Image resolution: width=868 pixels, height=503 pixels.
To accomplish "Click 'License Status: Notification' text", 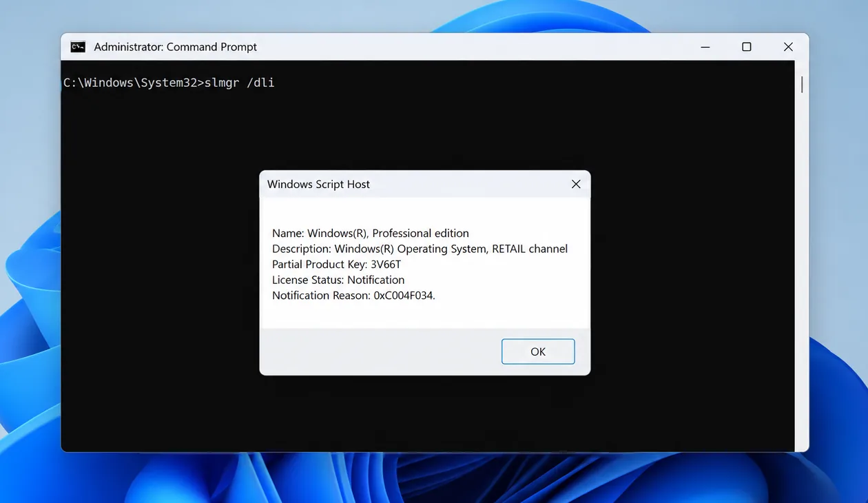I will tap(338, 280).
